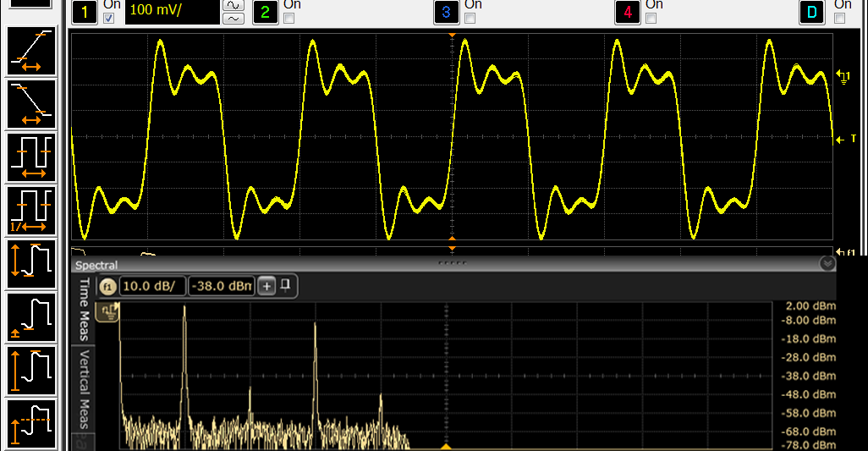Image resolution: width=868 pixels, height=451 pixels.
Task: Open the Vertical Meas vertical tab
Action: (84, 389)
